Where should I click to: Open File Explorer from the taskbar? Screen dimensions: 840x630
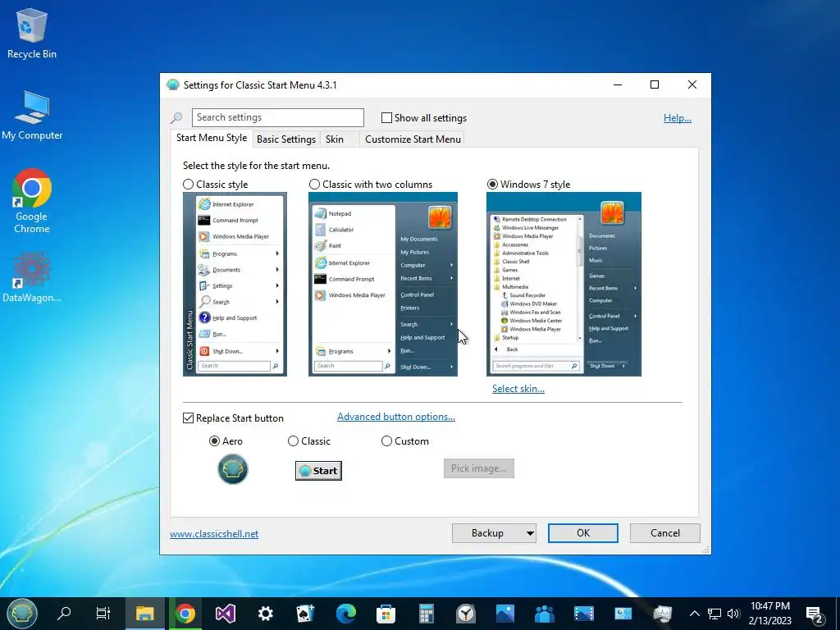pyautogui.click(x=144, y=614)
